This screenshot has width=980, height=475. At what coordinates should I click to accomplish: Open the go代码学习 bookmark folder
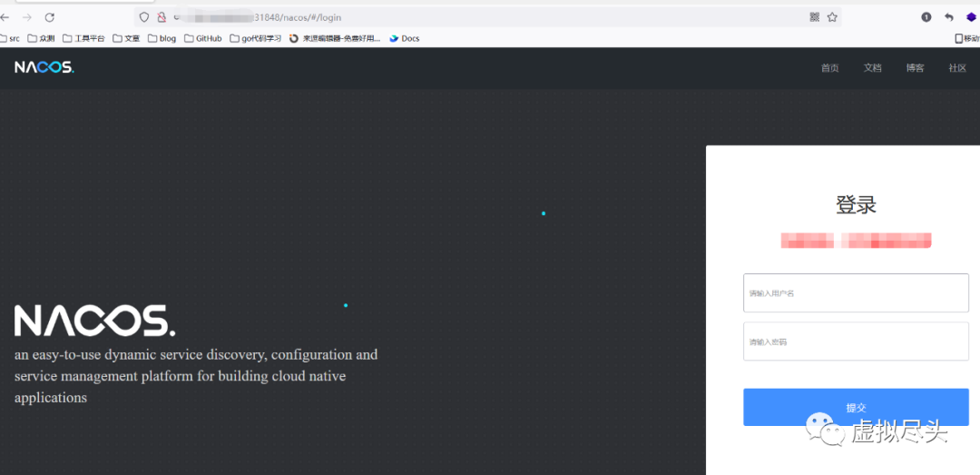[256, 38]
